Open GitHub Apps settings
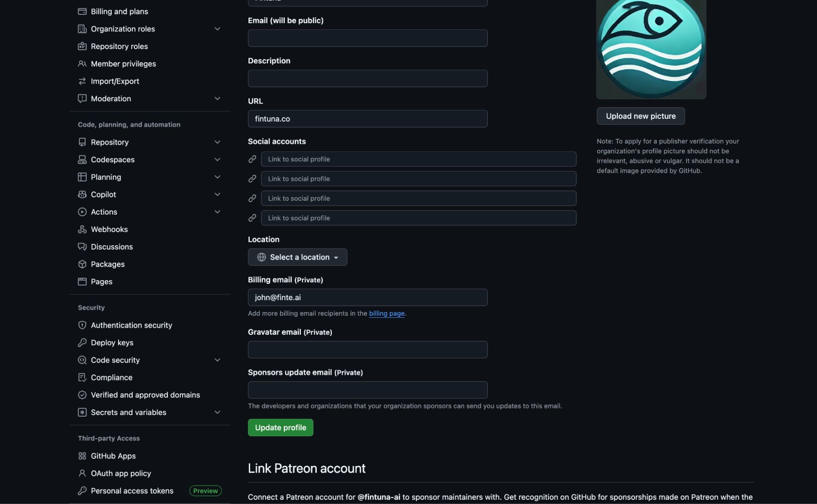 (113, 456)
